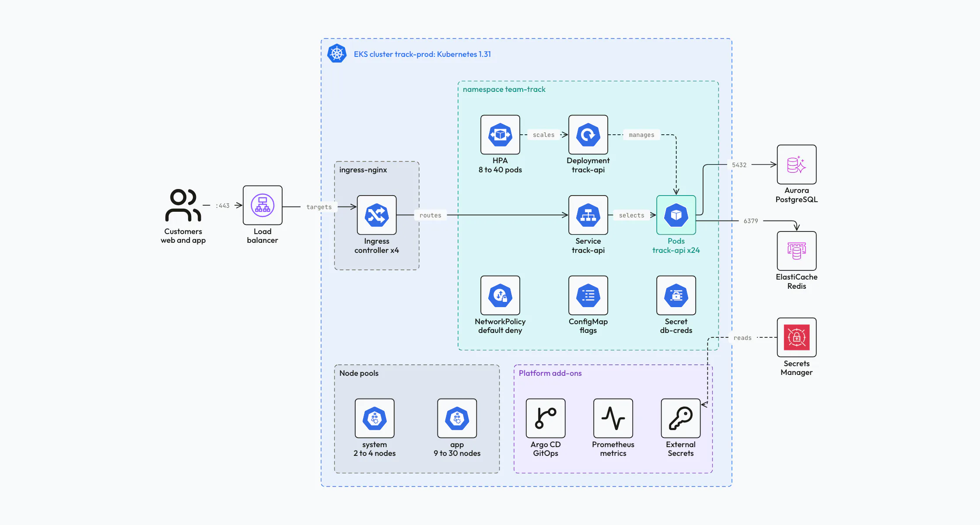980x525 pixels.
Task: Click the Aurora PostgreSQL icon
Action: (797, 164)
